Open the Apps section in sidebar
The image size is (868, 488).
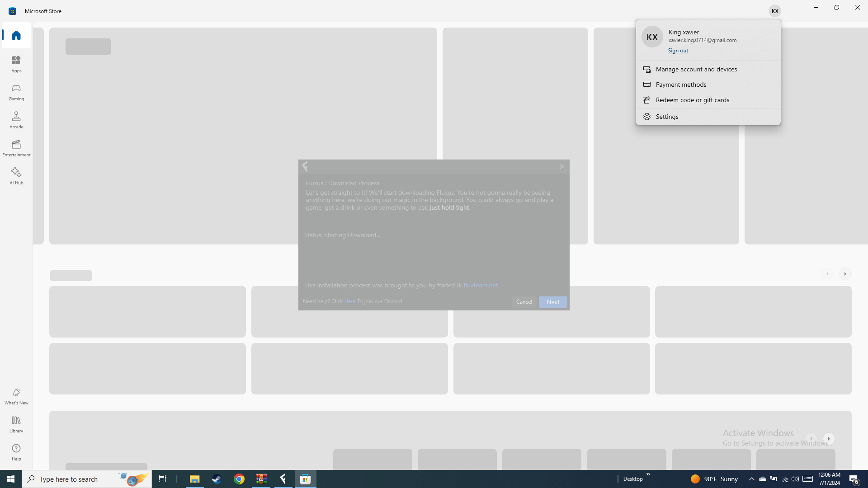pyautogui.click(x=16, y=64)
